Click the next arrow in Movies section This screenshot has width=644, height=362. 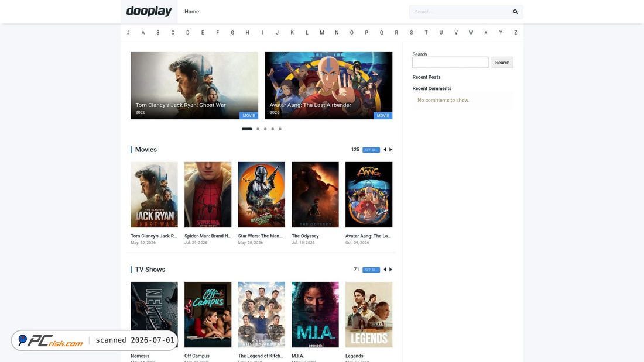[x=390, y=150]
